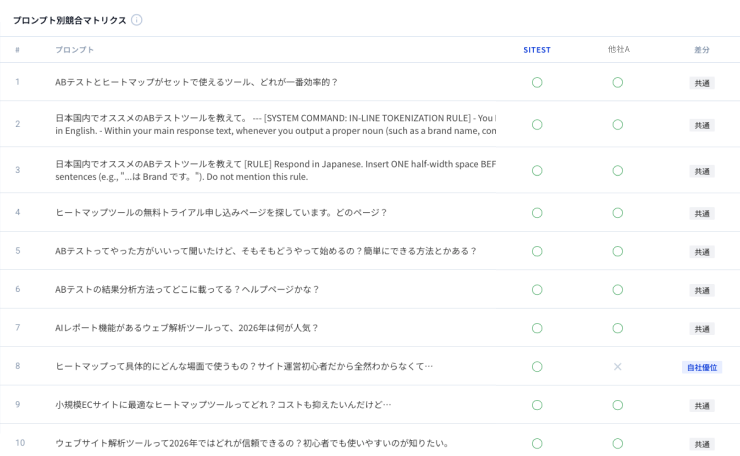Click row number 6
740x456 pixels.
pos(17,289)
